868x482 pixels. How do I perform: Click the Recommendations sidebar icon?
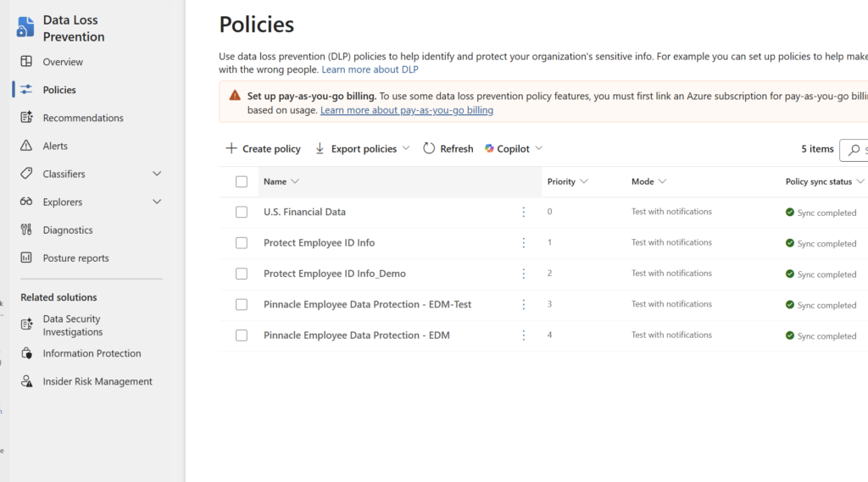tap(26, 118)
